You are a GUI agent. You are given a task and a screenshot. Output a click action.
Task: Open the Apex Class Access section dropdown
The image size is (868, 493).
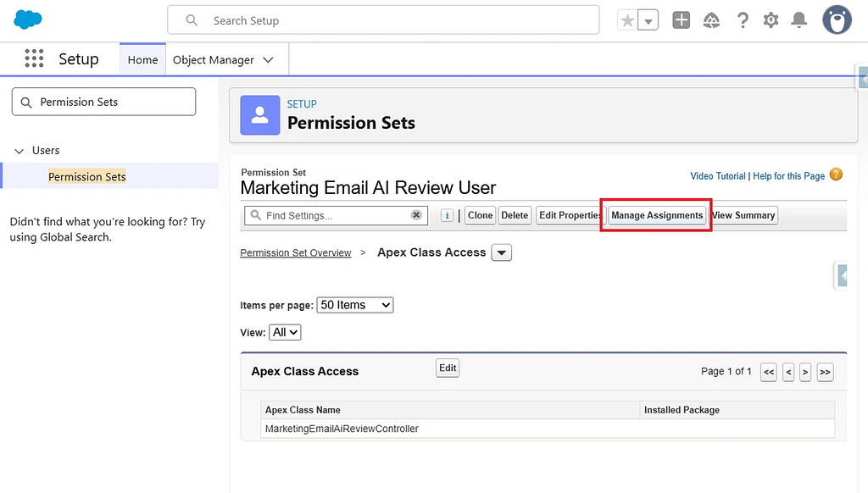502,253
